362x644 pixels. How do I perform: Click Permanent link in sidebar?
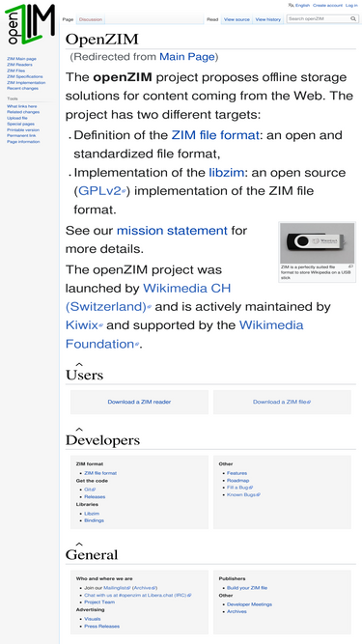[x=21, y=135]
